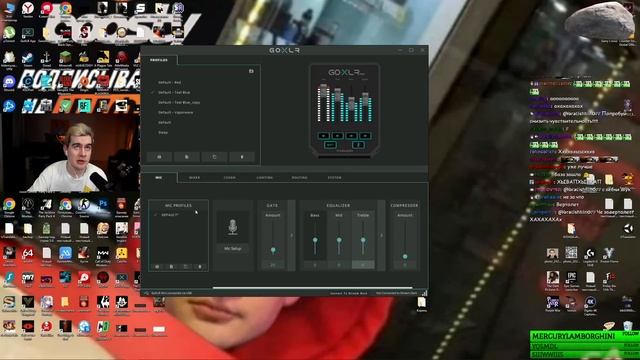The image size is (640, 360).
Task: Expand the Gate advanced settings arrow
Action: point(291,236)
